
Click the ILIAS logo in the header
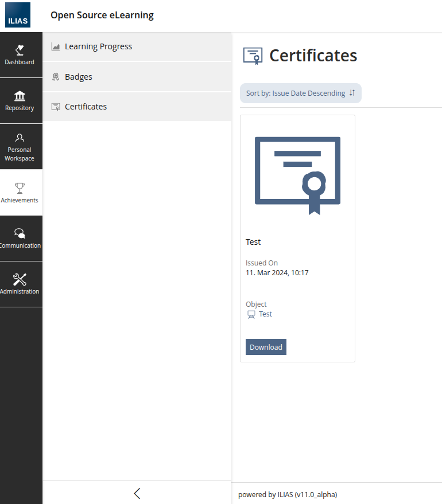tap(17, 15)
